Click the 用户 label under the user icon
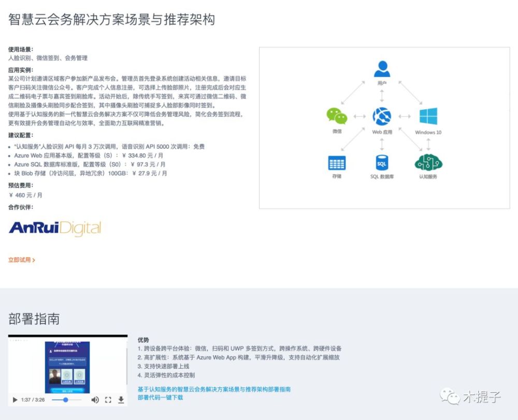 click(382, 83)
